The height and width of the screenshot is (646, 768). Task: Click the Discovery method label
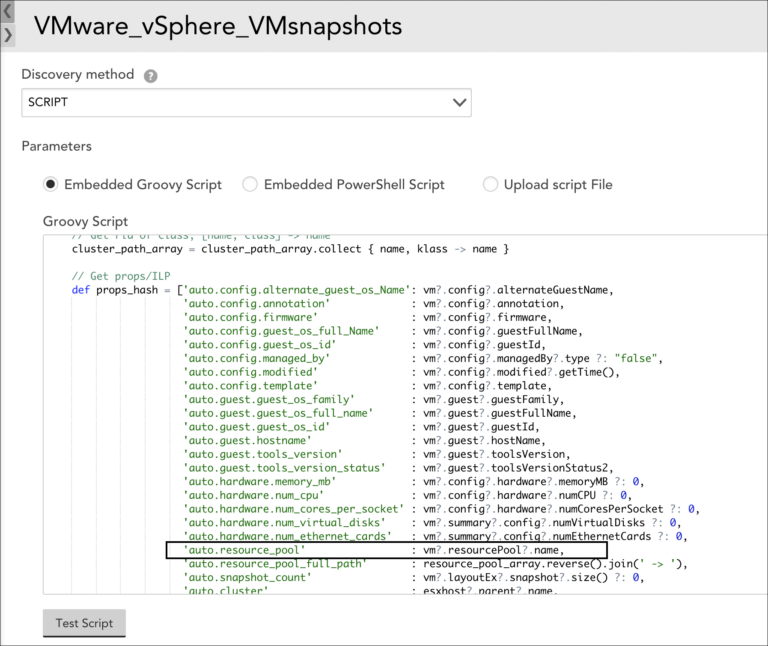pyautogui.click(x=78, y=74)
